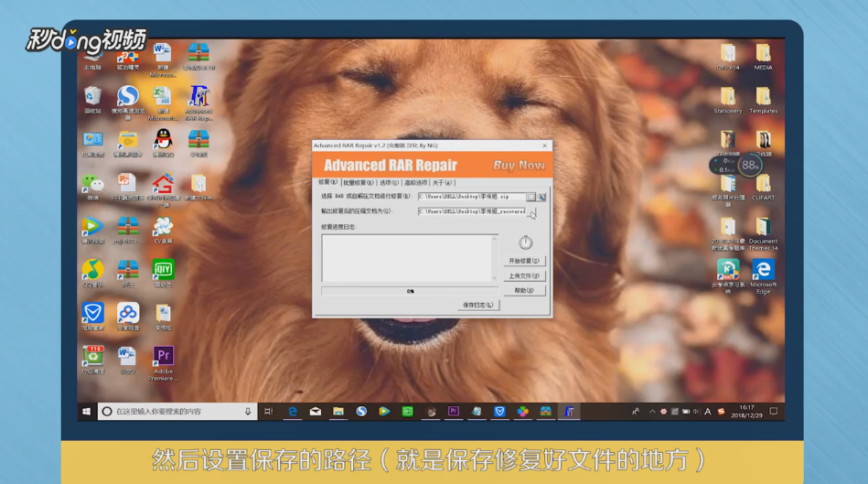The width and height of the screenshot is (868, 484).
Task: Open Task View on the taskbar
Action: [269, 412]
